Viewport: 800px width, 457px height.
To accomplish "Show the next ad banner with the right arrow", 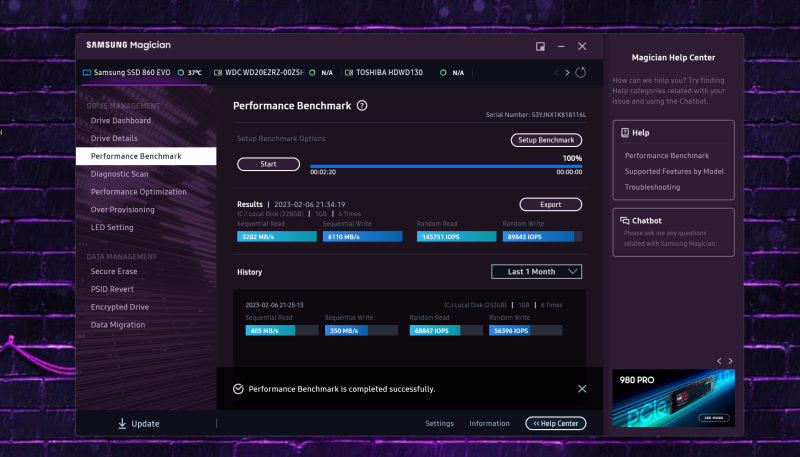I will point(731,361).
